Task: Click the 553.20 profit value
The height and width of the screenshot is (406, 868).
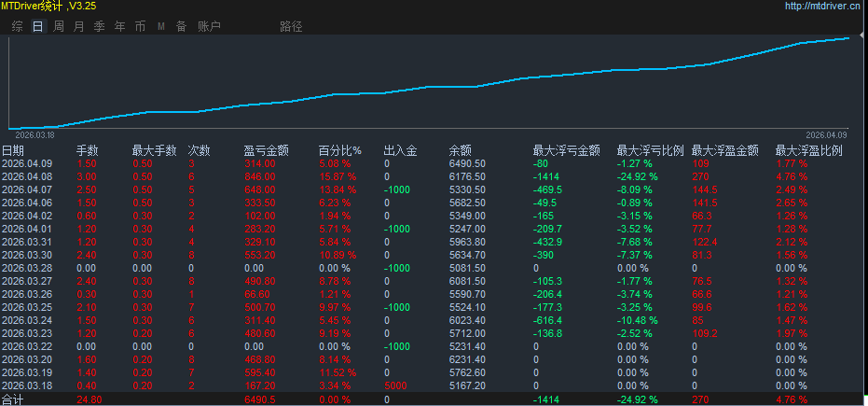Action: pos(259,255)
